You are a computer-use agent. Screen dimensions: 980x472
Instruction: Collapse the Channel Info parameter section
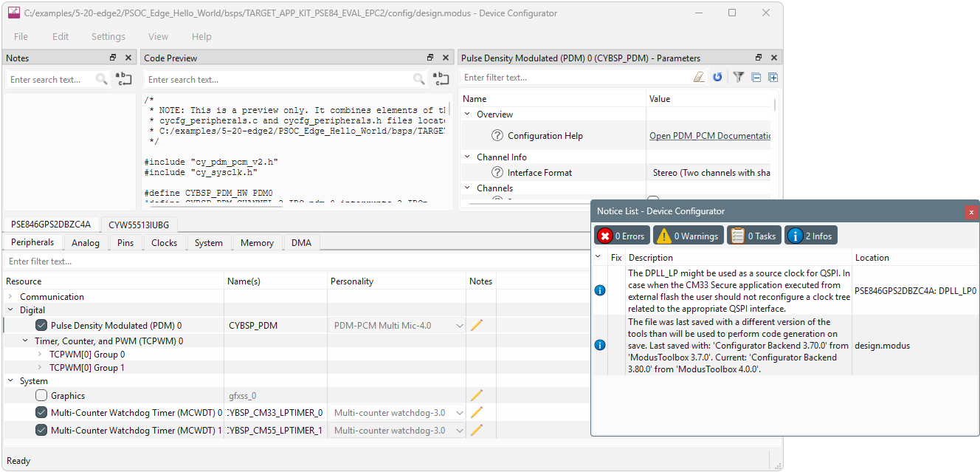point(467,157)
